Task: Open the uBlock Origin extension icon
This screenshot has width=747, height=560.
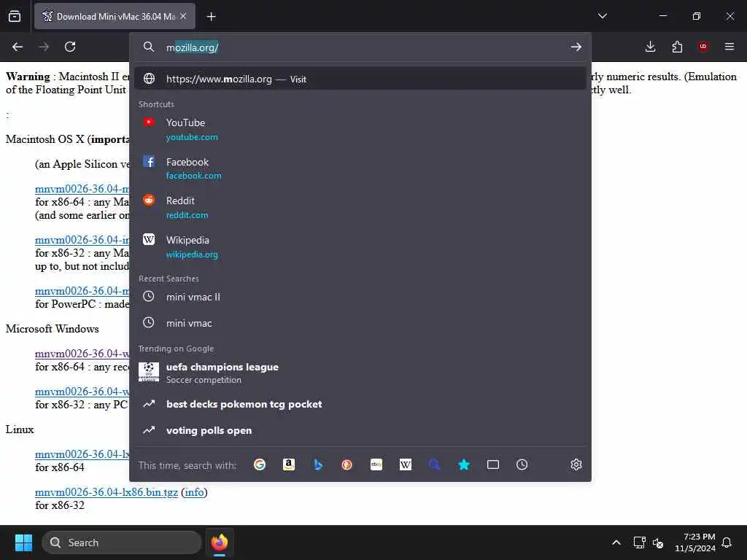Action: pyautogui.click(x=703, y=47)
